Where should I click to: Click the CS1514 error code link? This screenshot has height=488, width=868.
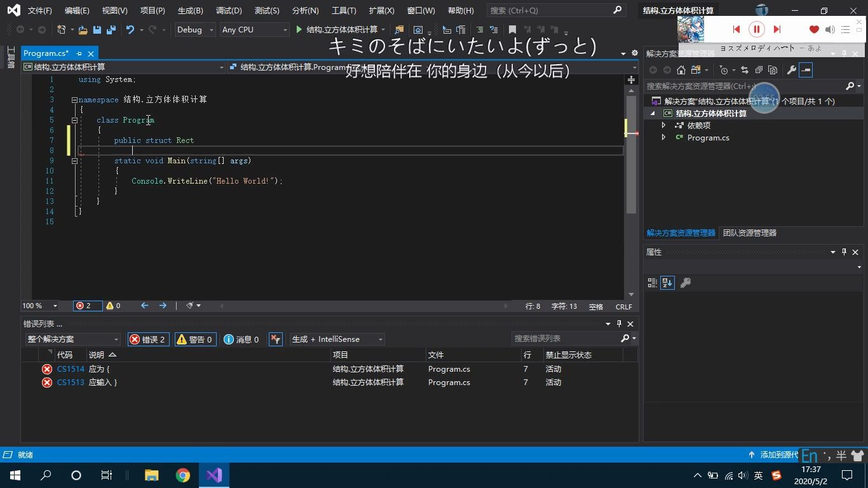tap(70, 369)
